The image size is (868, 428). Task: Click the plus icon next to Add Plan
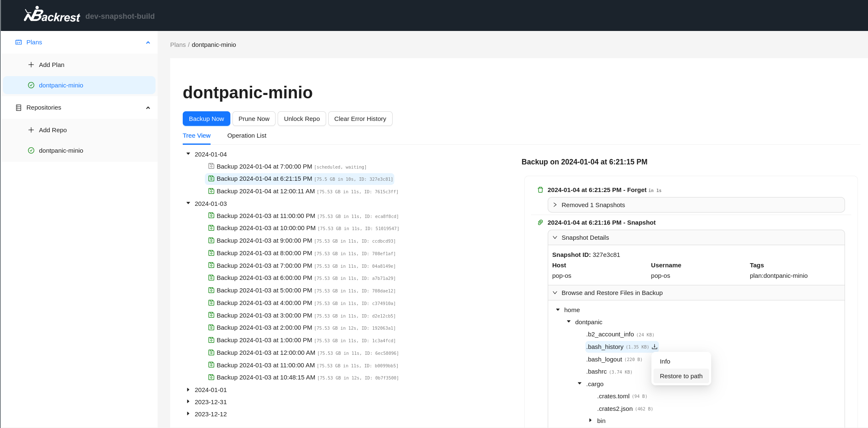[31, 65]
